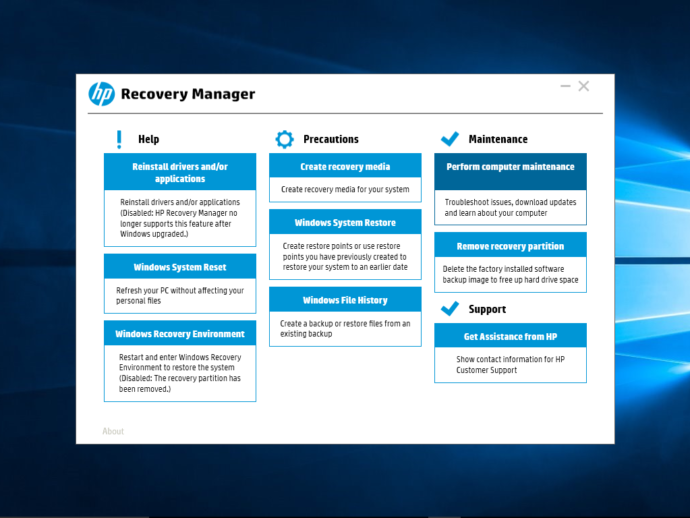Click 'Create restore points or use restore' description
This screenshot has height=518, width=690.
[x=345, y=256]
